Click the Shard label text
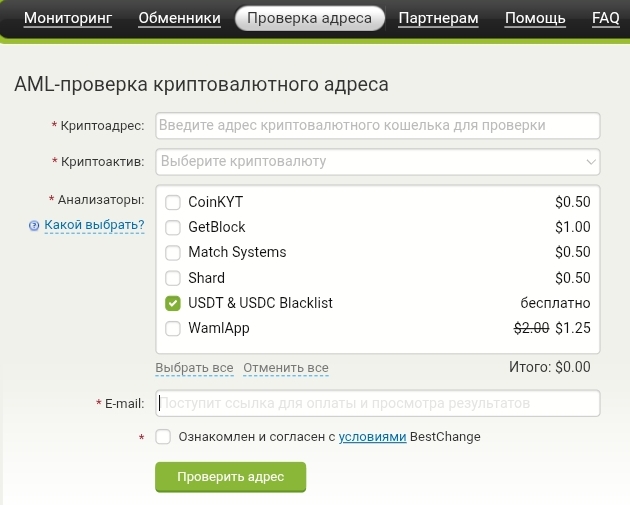The height and width of the screenshot is (505, 630). [207, 278]
